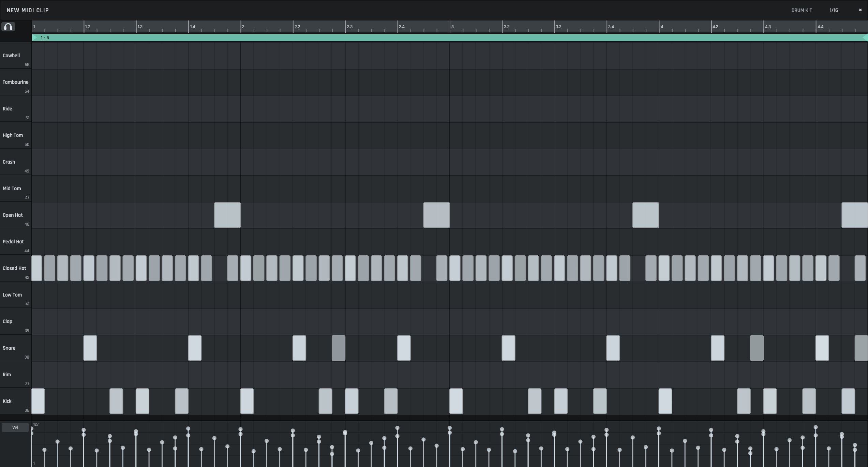Screen dimensions: 868x467
Task: Click beat 4.3 on the ruler
Action: [x=767, y=27]
